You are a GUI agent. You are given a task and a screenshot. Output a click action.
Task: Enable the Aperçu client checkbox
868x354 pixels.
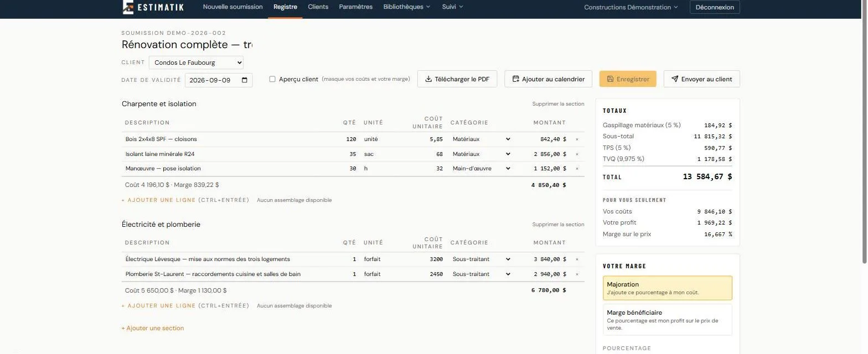(272, 79)
